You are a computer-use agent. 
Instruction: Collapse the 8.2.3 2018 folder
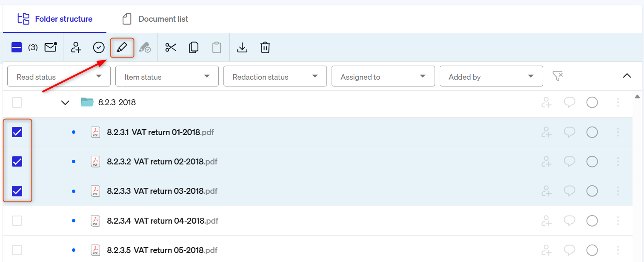pyautogui.click(x=65, y=103)
